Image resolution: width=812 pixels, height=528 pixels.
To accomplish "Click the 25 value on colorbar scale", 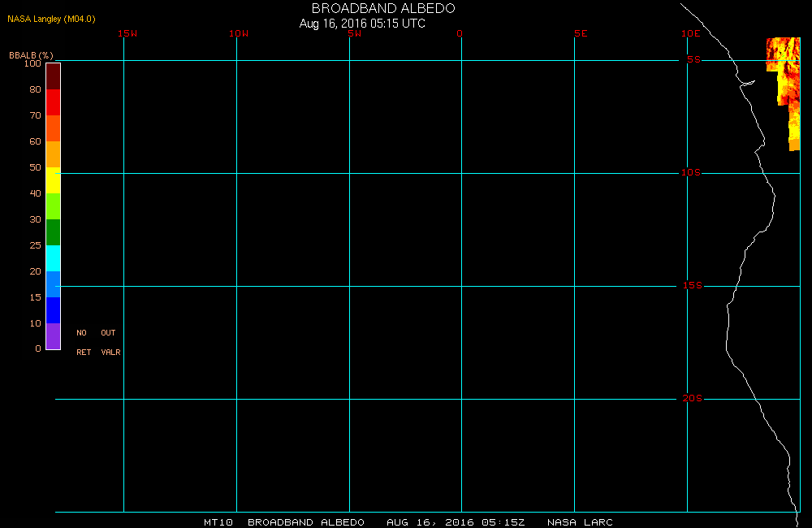I will click(35, 245).
